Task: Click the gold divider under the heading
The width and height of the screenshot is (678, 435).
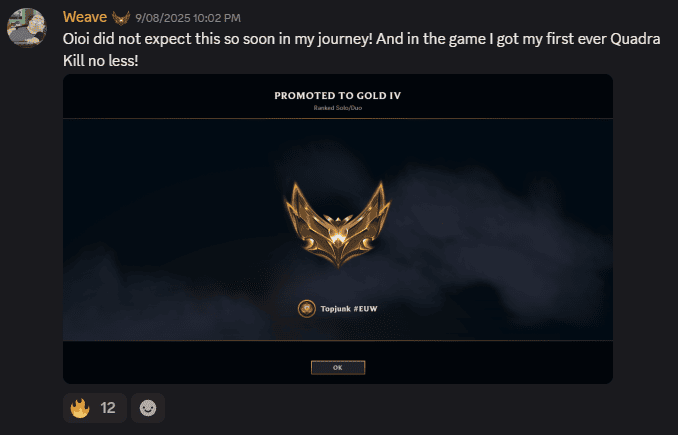Action: 338,118
